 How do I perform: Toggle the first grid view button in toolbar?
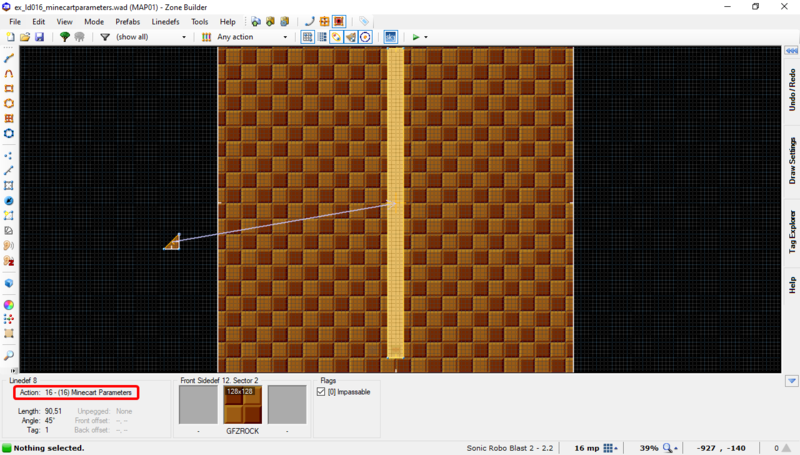point(307,37)
